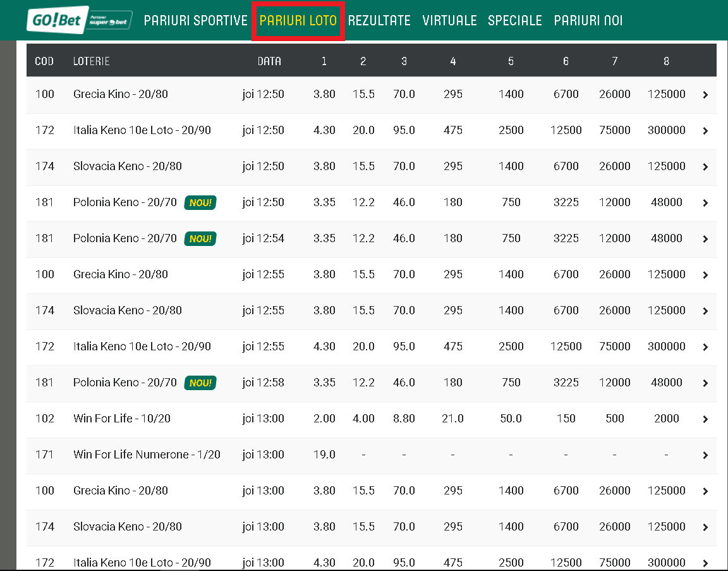Viewport: 728px width, 571px height.
Task: Select odds 475 for Italia Keno joi 12:50
Action: [452, 130]
